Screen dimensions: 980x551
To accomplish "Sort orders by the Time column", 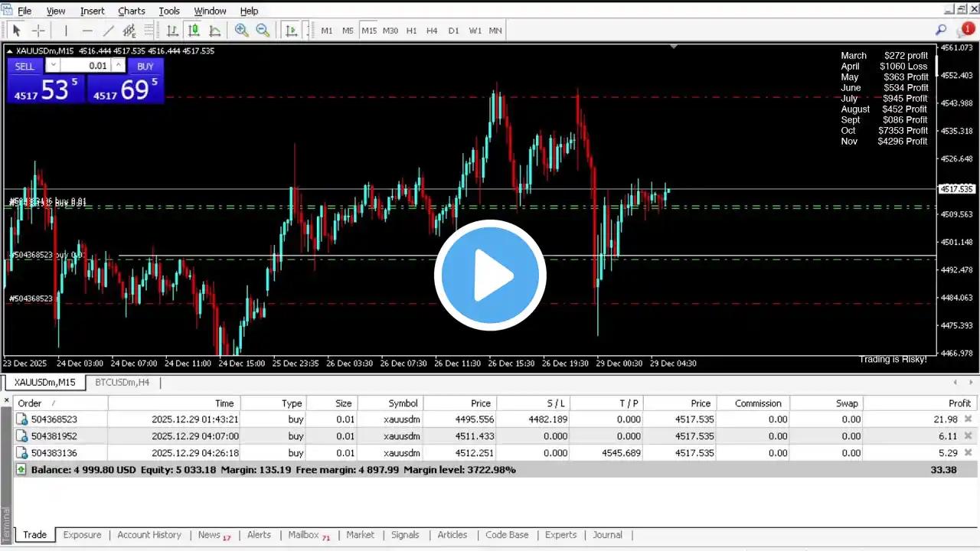I will 175,403.
